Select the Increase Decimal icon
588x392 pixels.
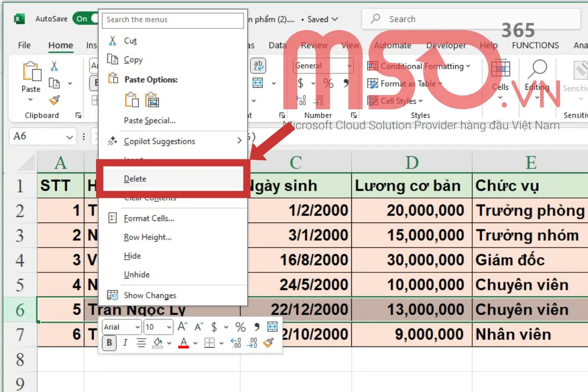tap(236, 343)
